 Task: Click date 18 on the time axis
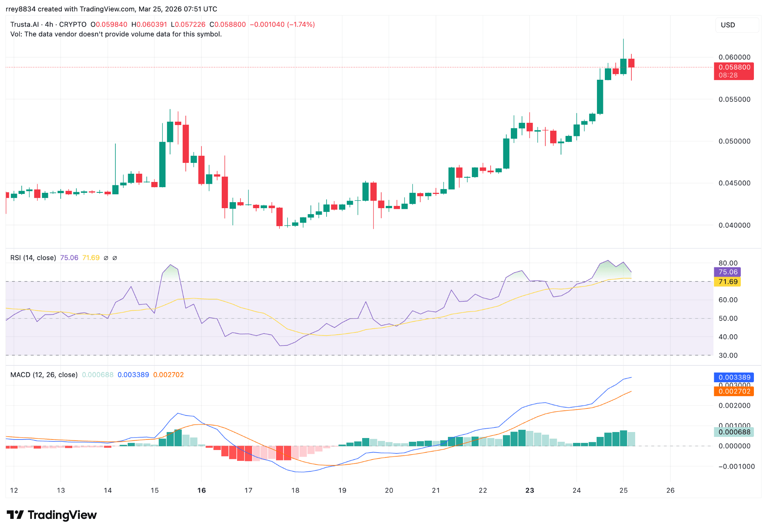point(295,490)
